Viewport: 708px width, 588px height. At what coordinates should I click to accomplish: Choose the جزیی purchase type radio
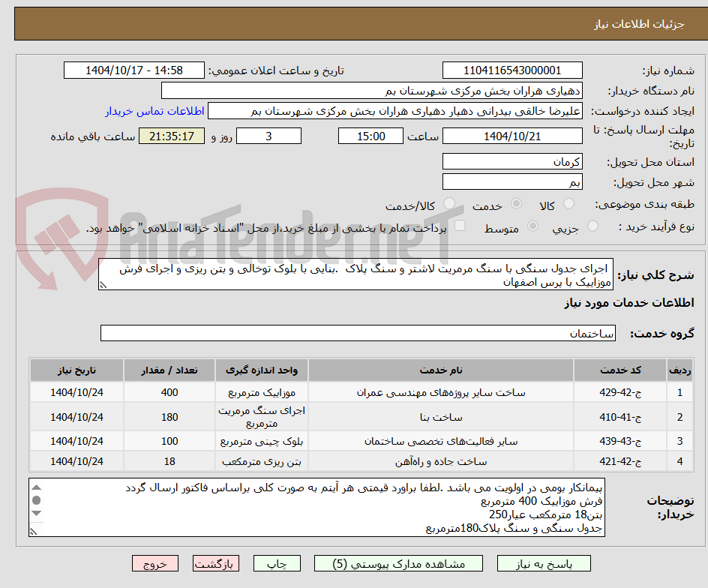[x=592, y=226]
